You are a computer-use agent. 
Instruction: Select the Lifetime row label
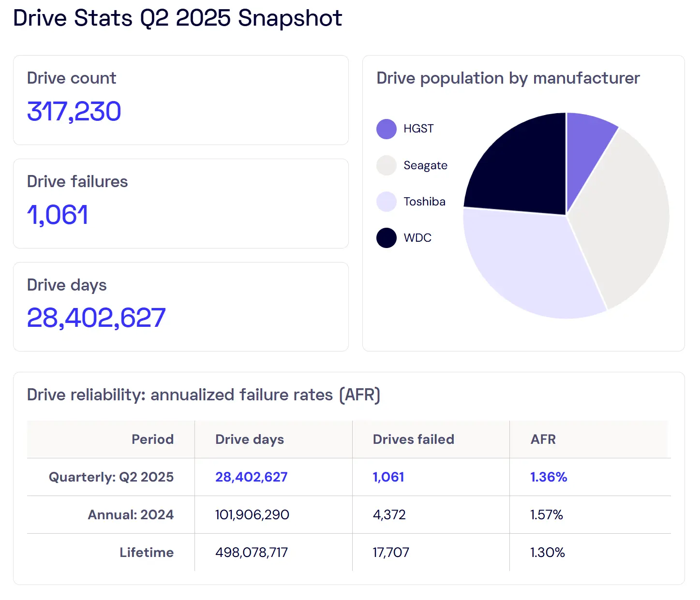pyautogui.click(x=146, y=553)
